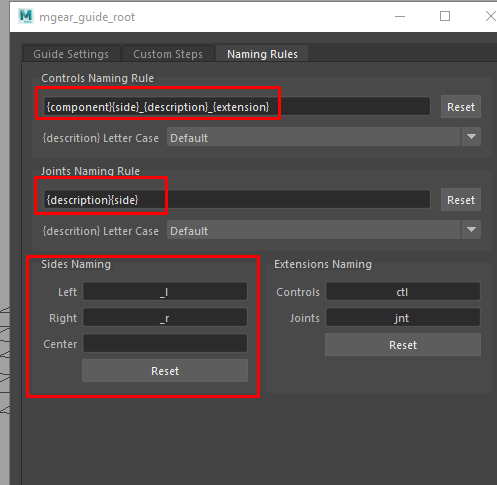Open the Custom Steps tab

(x=168, y=54)
